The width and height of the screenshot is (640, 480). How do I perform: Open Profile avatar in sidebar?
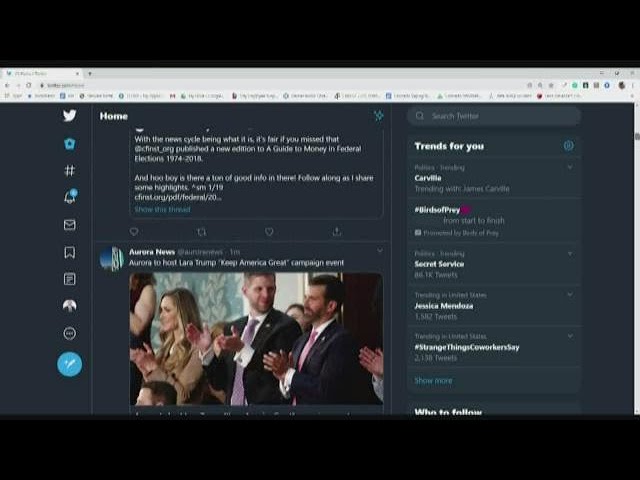point(70,306)
